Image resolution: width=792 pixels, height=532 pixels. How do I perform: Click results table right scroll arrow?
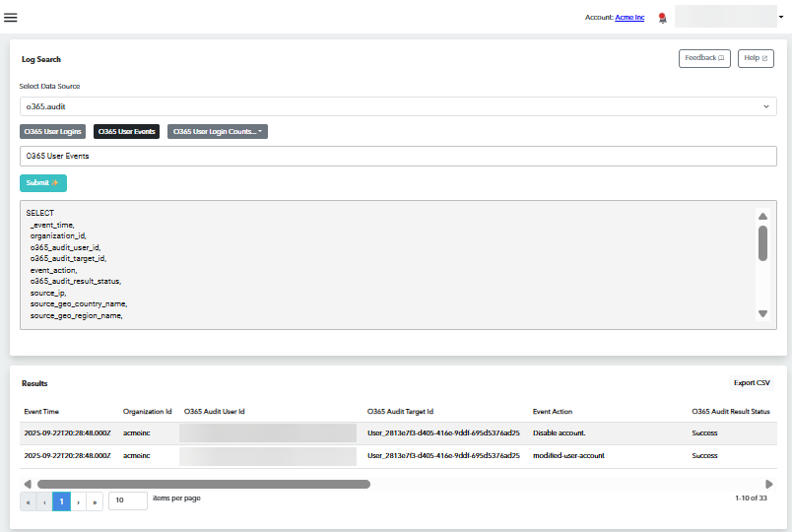(768, 484)
